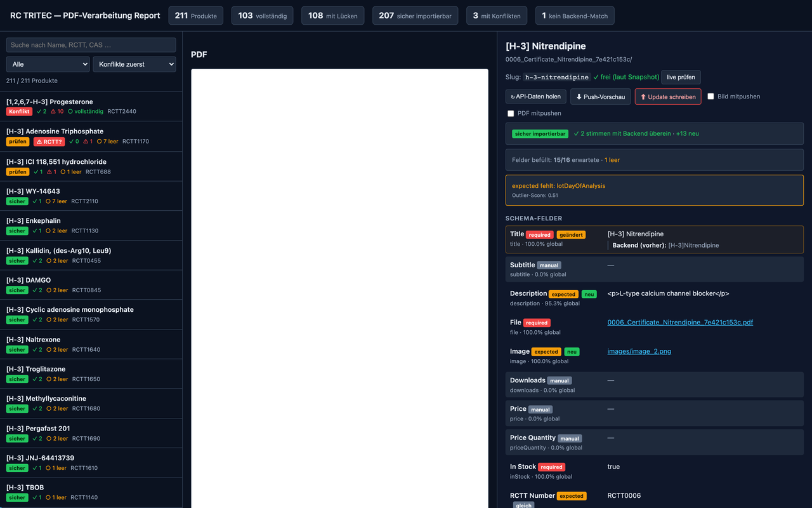812x508 pixels.
Task: Select the [H-3] Naltrexone product
Action: (91, 344)
